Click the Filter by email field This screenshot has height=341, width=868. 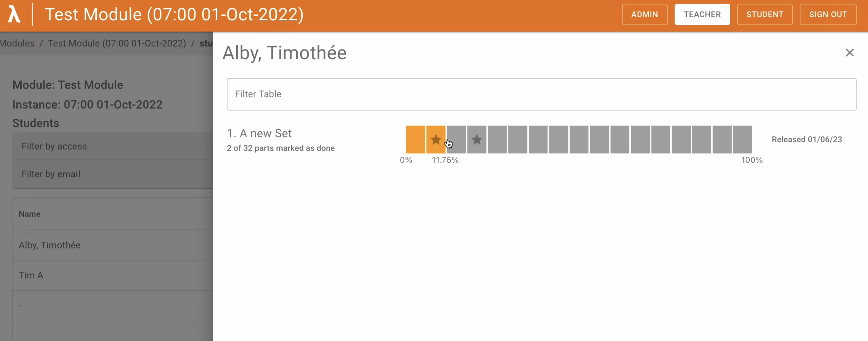[x=101, y=174]
